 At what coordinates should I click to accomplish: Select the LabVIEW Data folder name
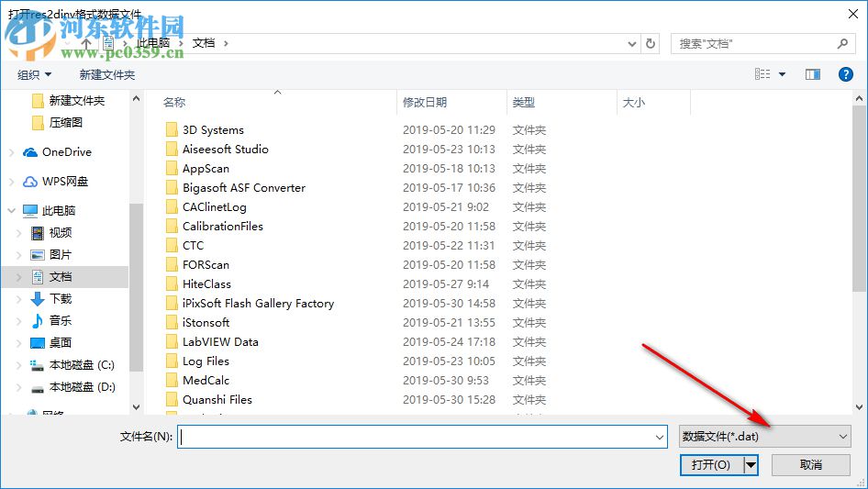tap(220, 341)
